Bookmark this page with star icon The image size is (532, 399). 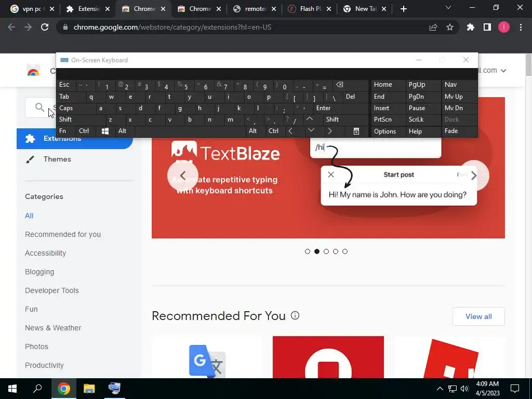450,27
